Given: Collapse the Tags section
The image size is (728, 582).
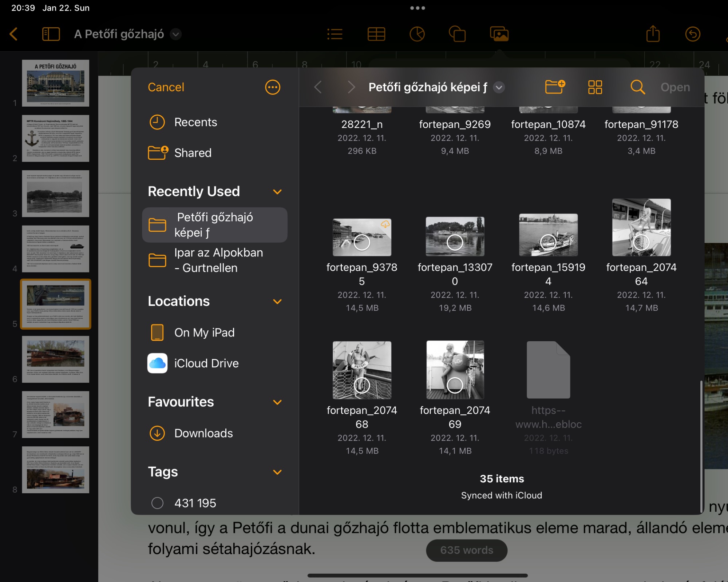Looking at the screenshot, I should pyautogui.click(x=277, y=472).
